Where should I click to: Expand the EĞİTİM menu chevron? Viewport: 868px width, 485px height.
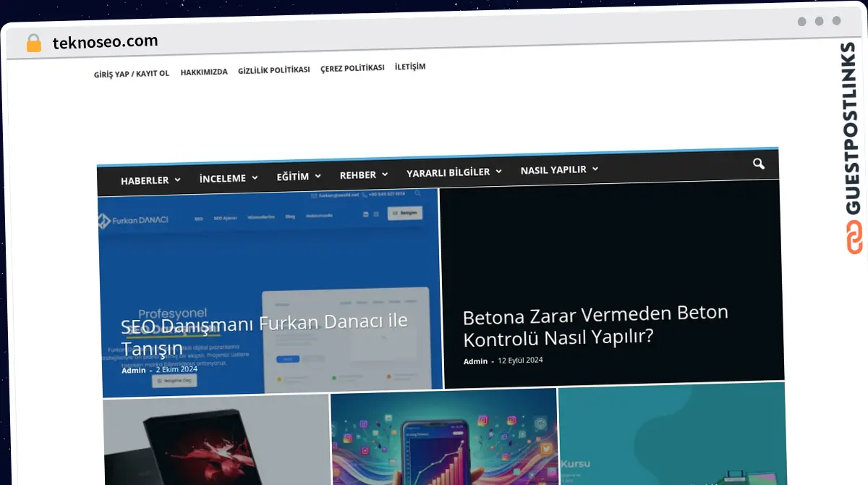318,176
